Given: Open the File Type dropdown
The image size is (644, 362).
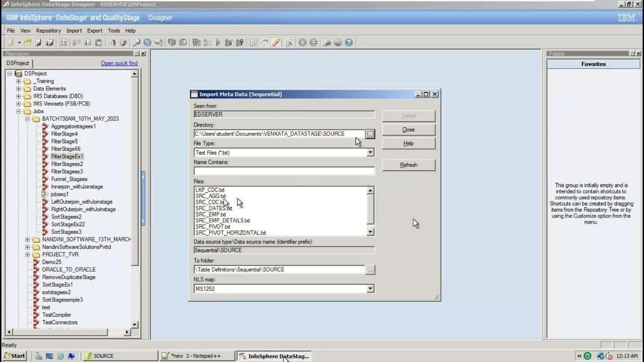Looking at the screenshot, I should tap(370, 152).
